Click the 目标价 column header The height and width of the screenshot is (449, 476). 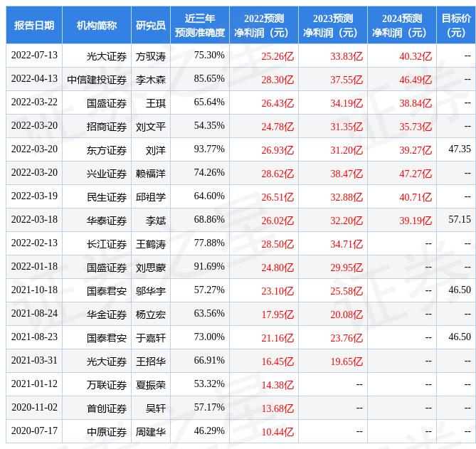(455, 26)
